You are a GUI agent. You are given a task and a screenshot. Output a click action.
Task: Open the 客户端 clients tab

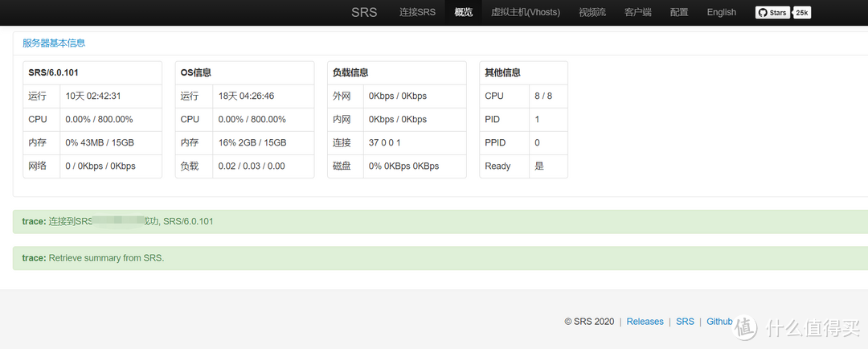coord(638,12)
